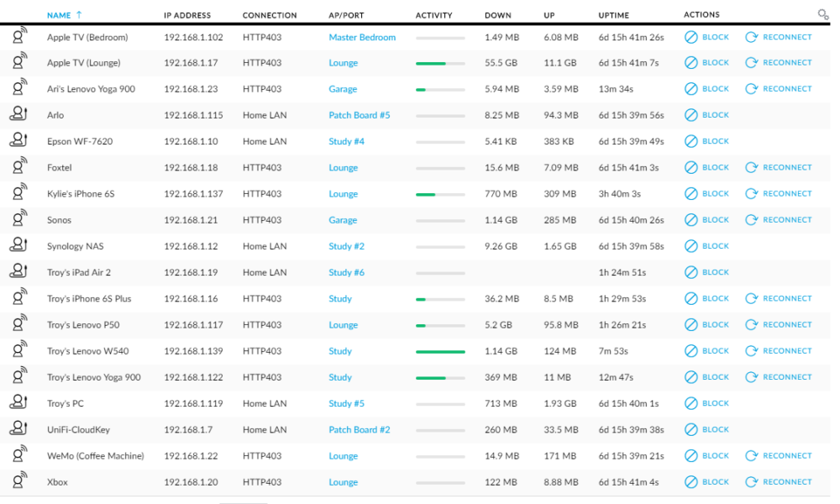The image size is (840, 504).
Task: Click the wireless client icon beside WeMo (Coffee Machine)
Action: [x=18, y=455]
